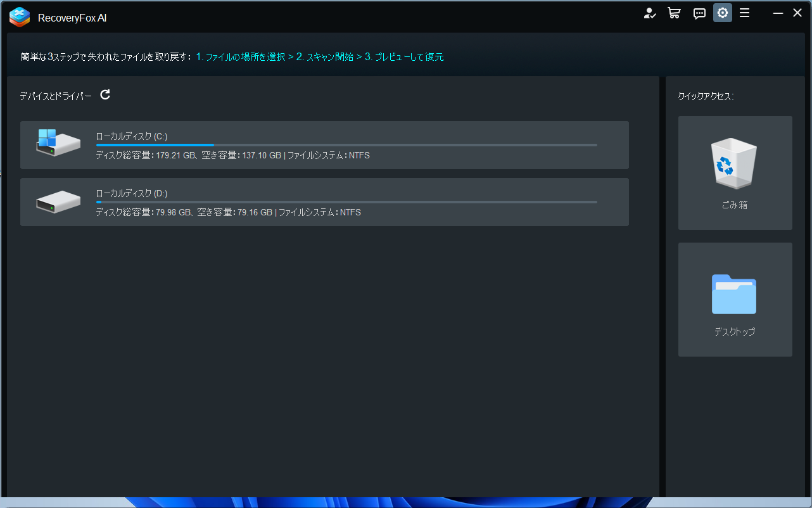This screenshot has height=508, width=812.
Task: Click the C: drive usage bar
Action: [346, 145]
